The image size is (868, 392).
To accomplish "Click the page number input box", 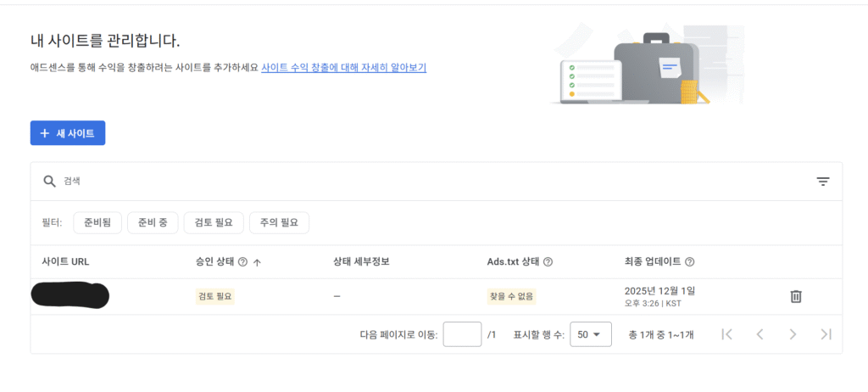I will (x=462, y=334).
